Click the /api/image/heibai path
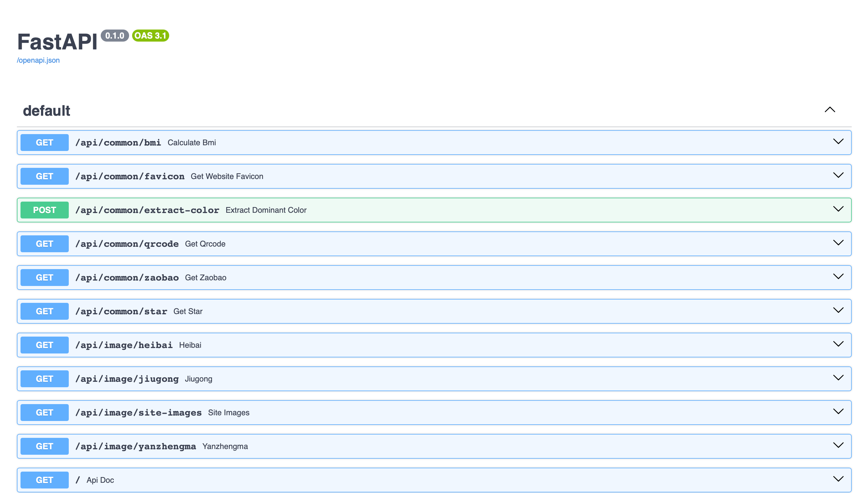Screen dimensions: 868x493 click(x=124, y=345)
